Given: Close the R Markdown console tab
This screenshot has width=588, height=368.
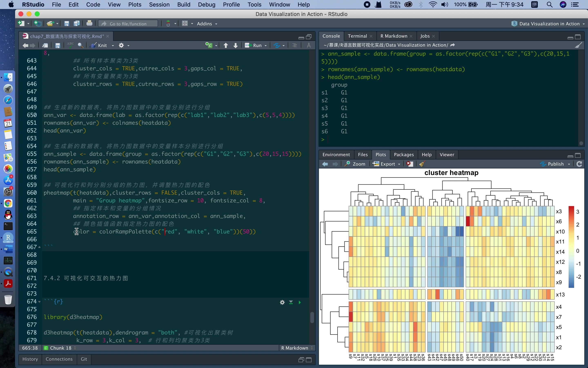Looking at the screenshot, I should [411, 36].
